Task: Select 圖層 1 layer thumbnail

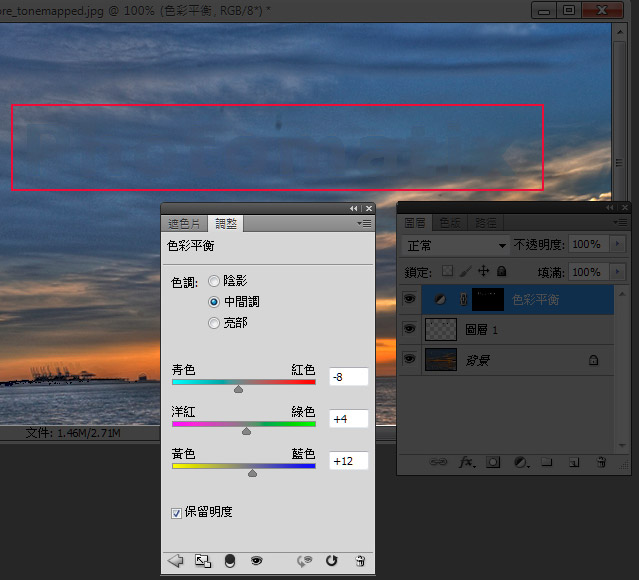Action: click(x=441, y=329)
